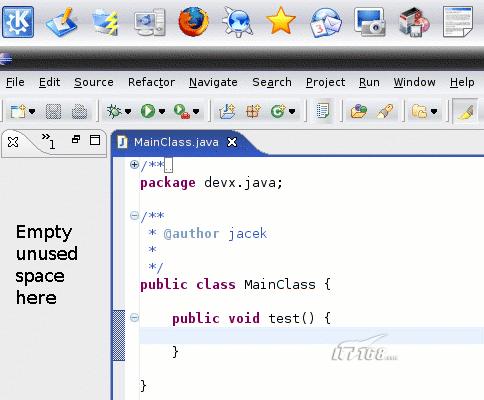Open the New Java Class dropdown arrow
The width and height of the screenshot is (484, 400).
pyautogui.click(x=292, y=111)
